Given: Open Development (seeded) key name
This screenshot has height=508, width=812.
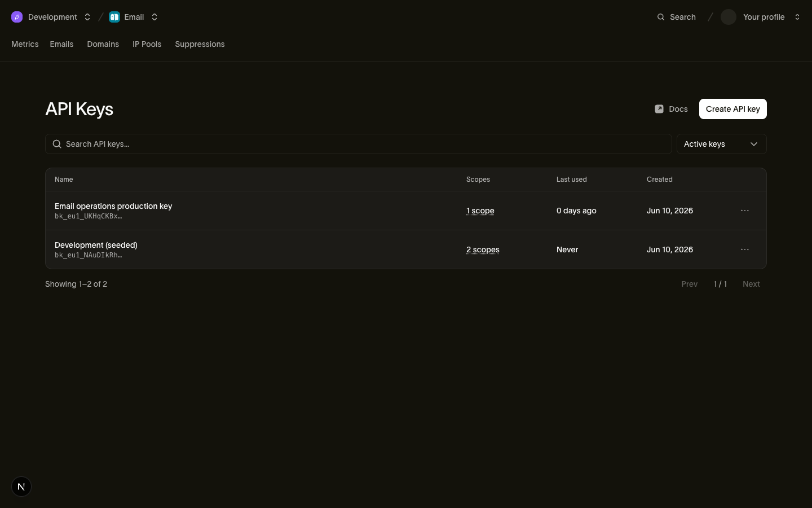Looking at the screenshot, I should (x=96, y=245).
